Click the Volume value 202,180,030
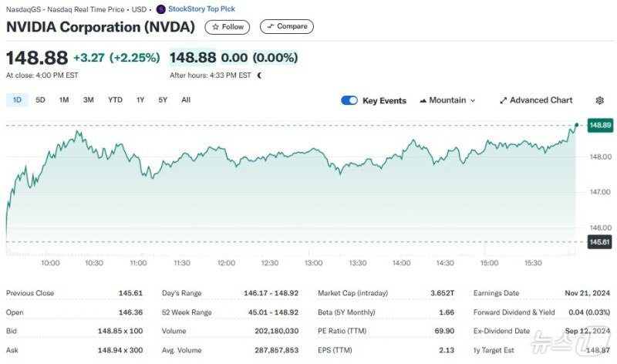Image resolution: width=617 pixels, height=364 pixels. point(277,331)
